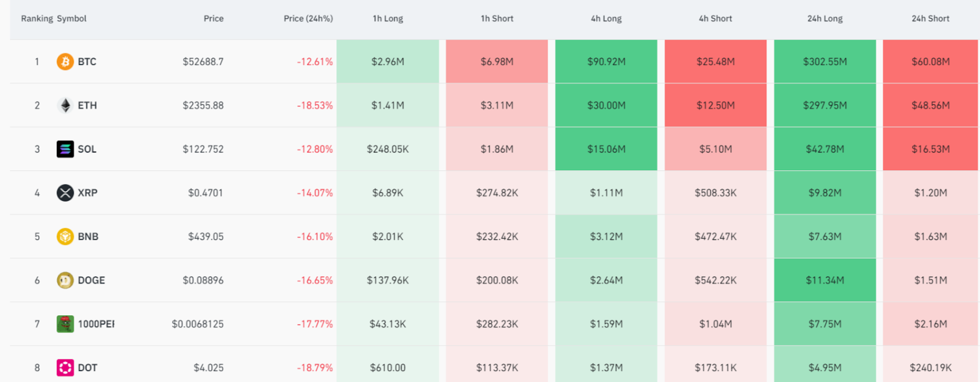Click the BTC price $52688.7
Screen dimensions: 980x382
[x=203, y=61]
